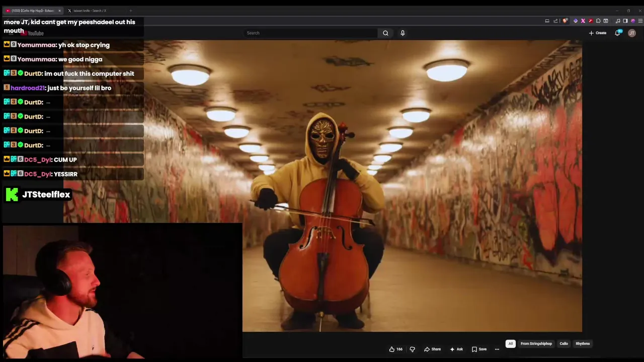644x362 pixels.
Task: Click the streamer webcam overlay
Action: click(122, 292)
